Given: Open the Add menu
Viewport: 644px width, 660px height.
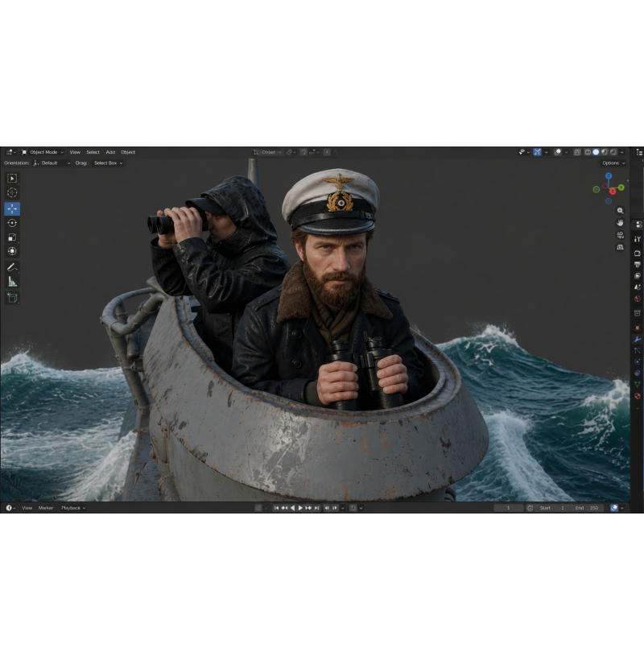Looking at the screenshot, I should click(110, 152).
